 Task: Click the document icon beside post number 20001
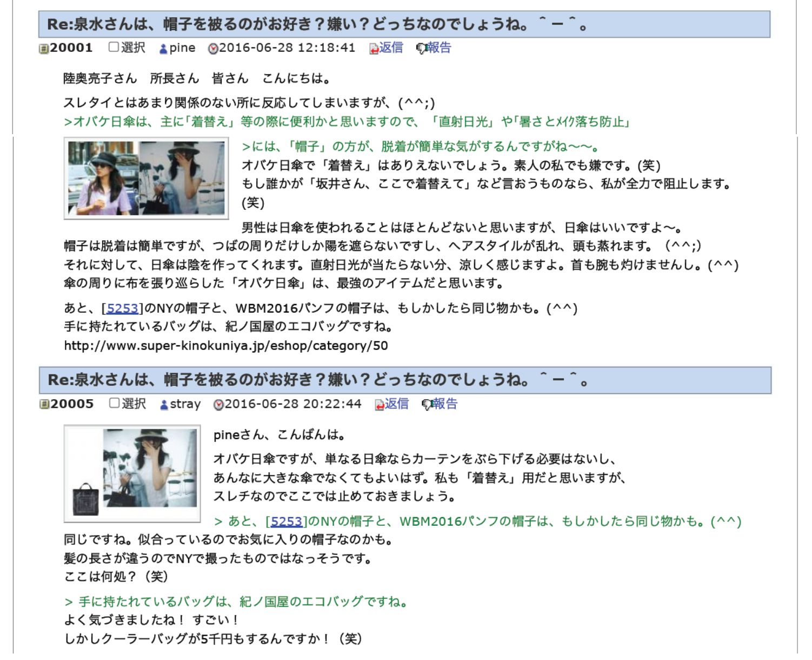point(44,49)
